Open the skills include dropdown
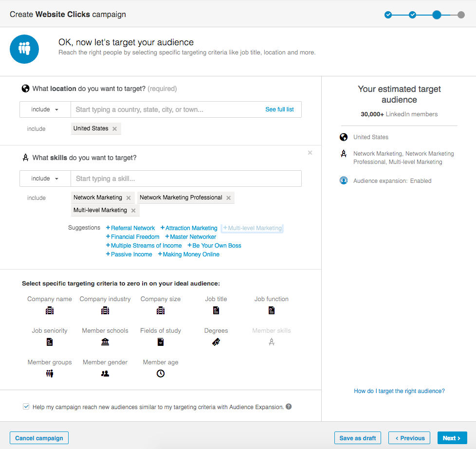 (x=45, y=179)
